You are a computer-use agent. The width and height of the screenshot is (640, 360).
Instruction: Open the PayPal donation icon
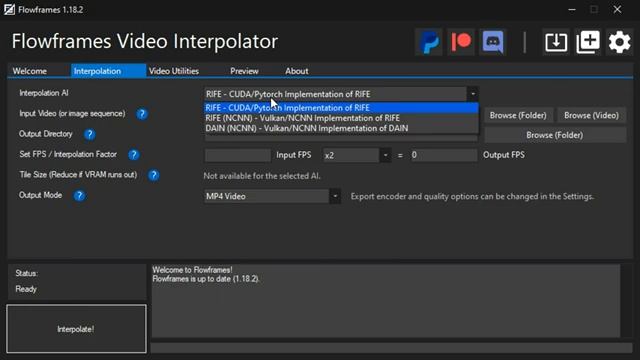(429, 42)
